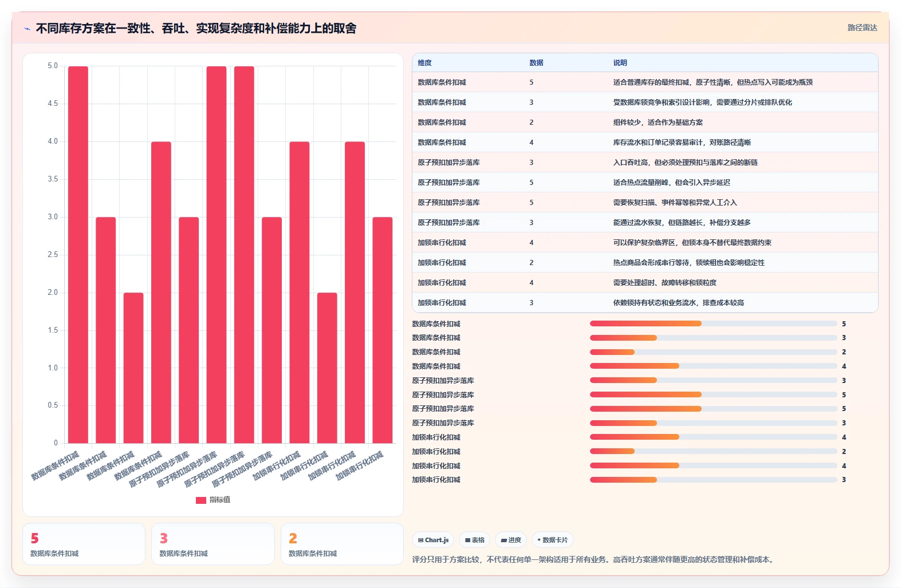This screenshot has height=588, width=901.
Task: Click the small icon before the dashboard title
Action: [27, 29]
